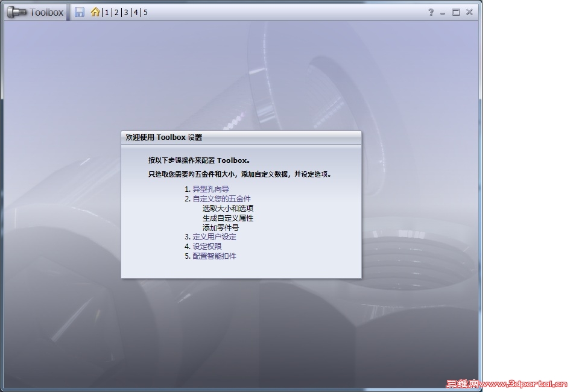Open the 定义用户设定 link
The height and width of the screenshot is (392, 579).
(x=214, y=237)
